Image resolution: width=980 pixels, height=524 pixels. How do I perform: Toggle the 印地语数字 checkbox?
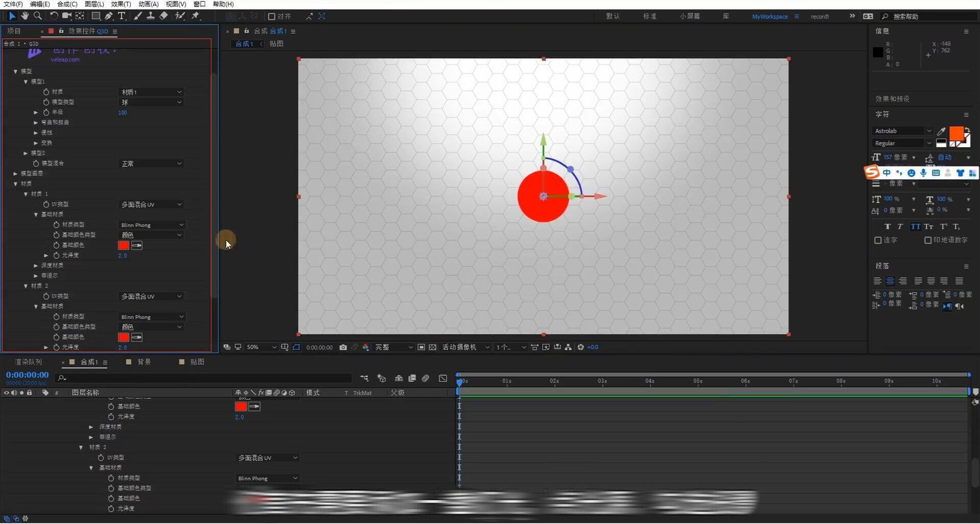pos(928,240)
